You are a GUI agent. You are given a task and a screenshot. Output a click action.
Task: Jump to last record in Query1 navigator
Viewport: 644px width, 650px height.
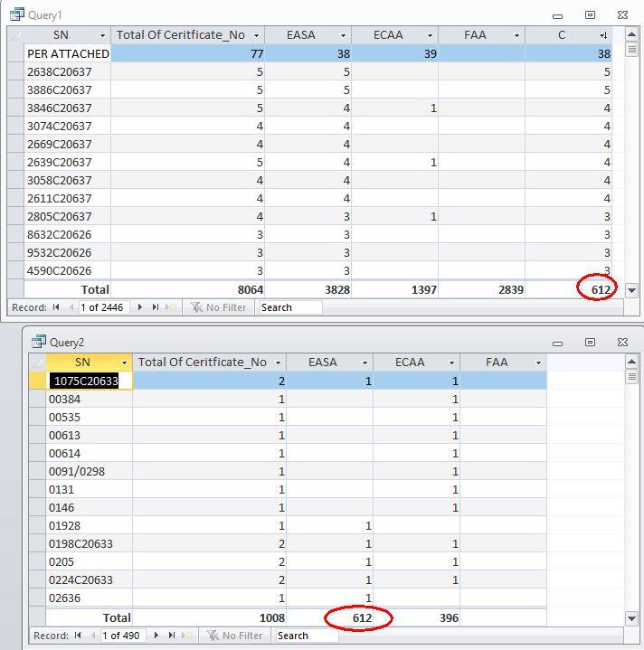(154, 307)
